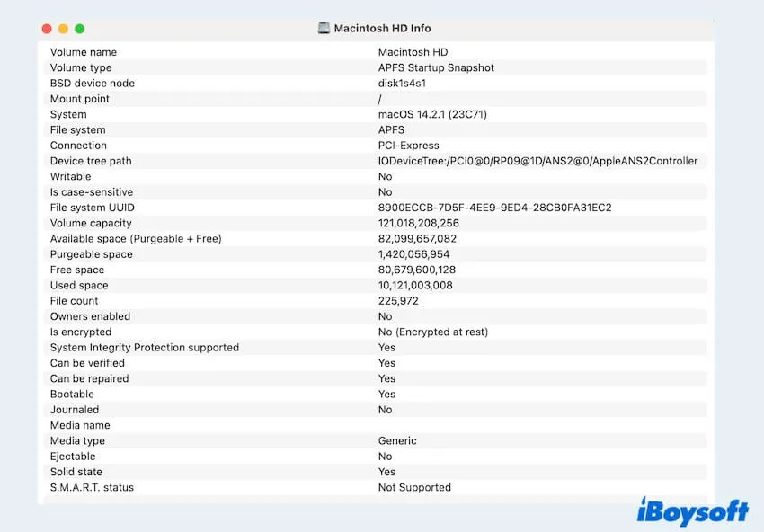This screenshot has height=532, width=764.
Task: Select the '/' mount point value
Action: [x=380, y=99]
